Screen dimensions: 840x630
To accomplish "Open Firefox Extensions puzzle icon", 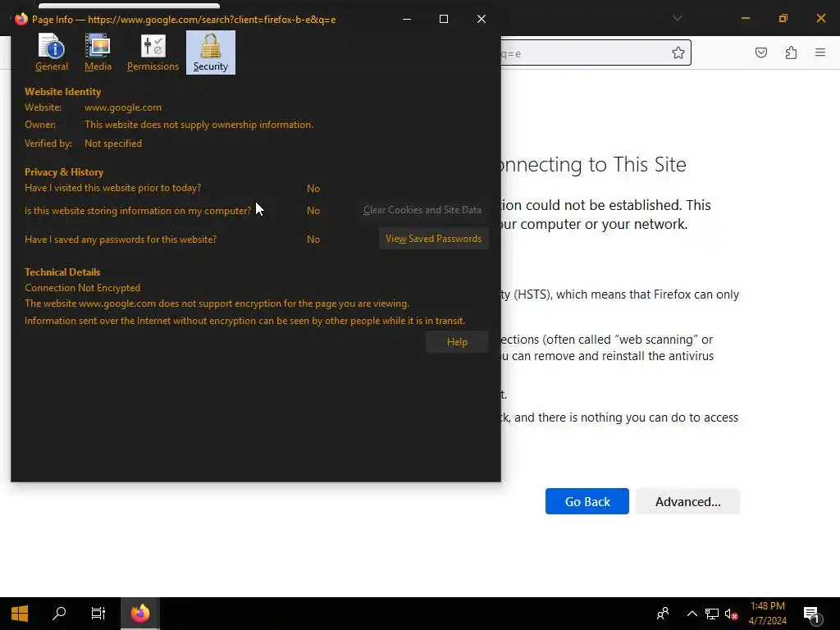I will [791, 52].
